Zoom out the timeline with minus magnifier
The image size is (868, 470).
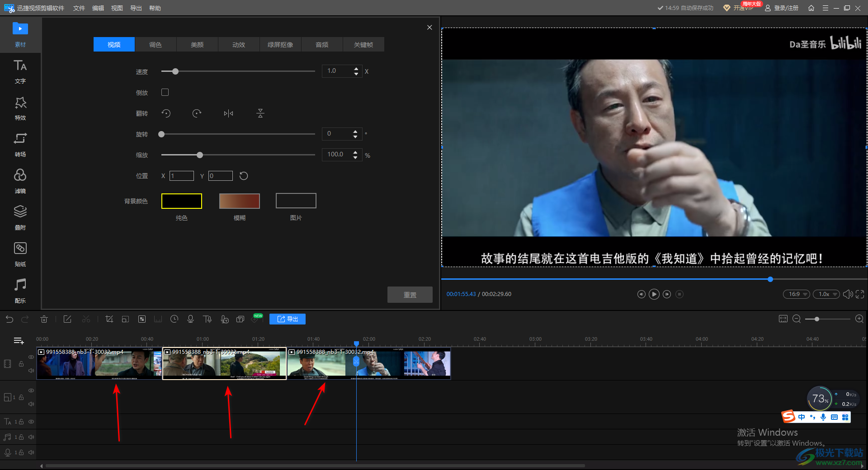tap(797, 319)
